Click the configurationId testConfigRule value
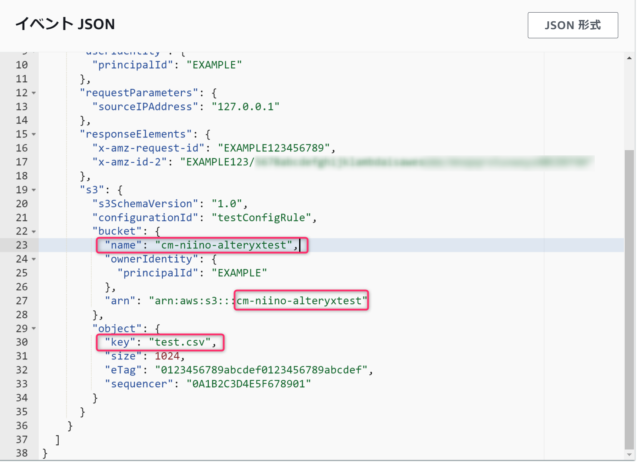The height and width of the screenshot is (463, 640). 261,218
